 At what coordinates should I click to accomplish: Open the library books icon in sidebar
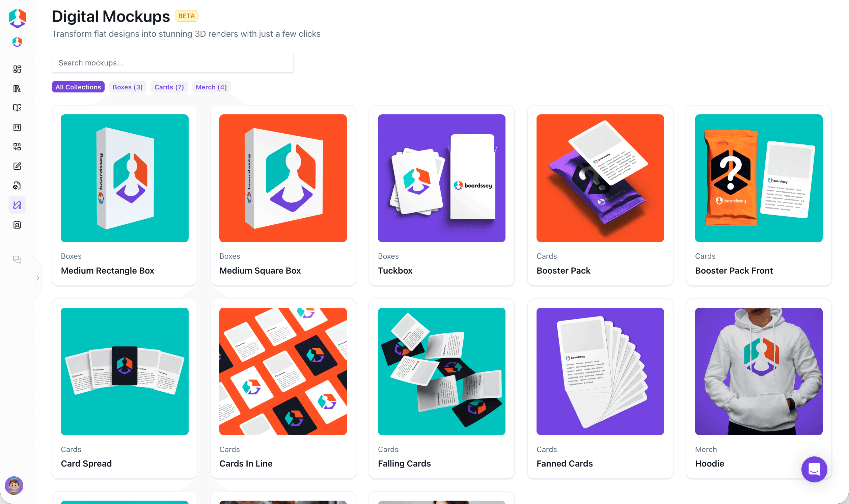coord(17,89)
